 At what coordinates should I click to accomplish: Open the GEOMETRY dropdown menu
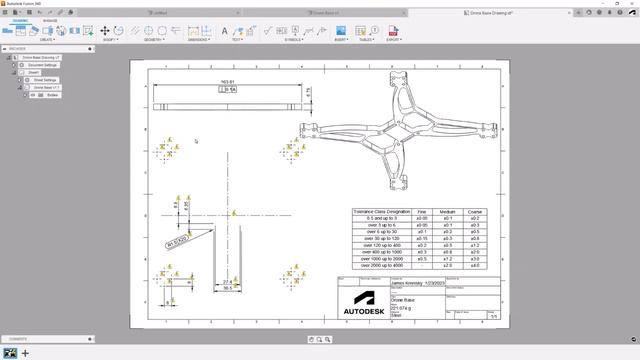point(154,40)
